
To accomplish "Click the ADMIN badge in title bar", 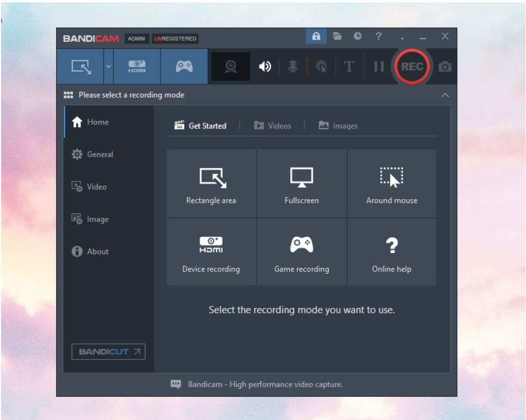I will click(136, 39).
